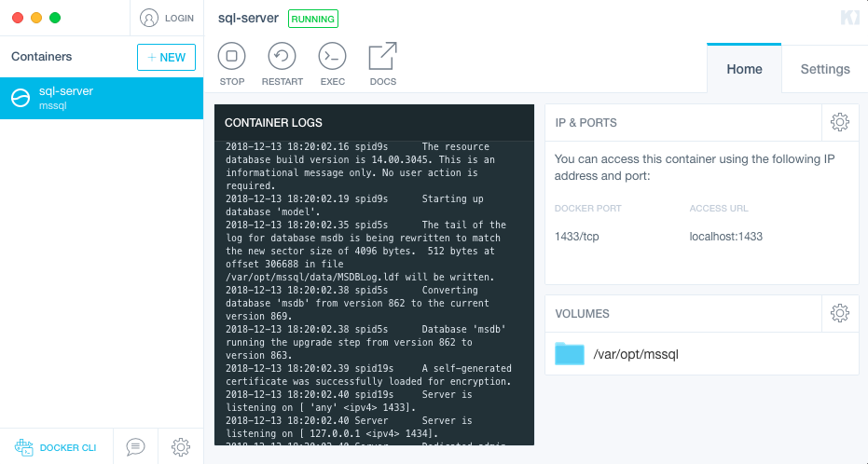Click the 1433/tcp docker port value

577,237
